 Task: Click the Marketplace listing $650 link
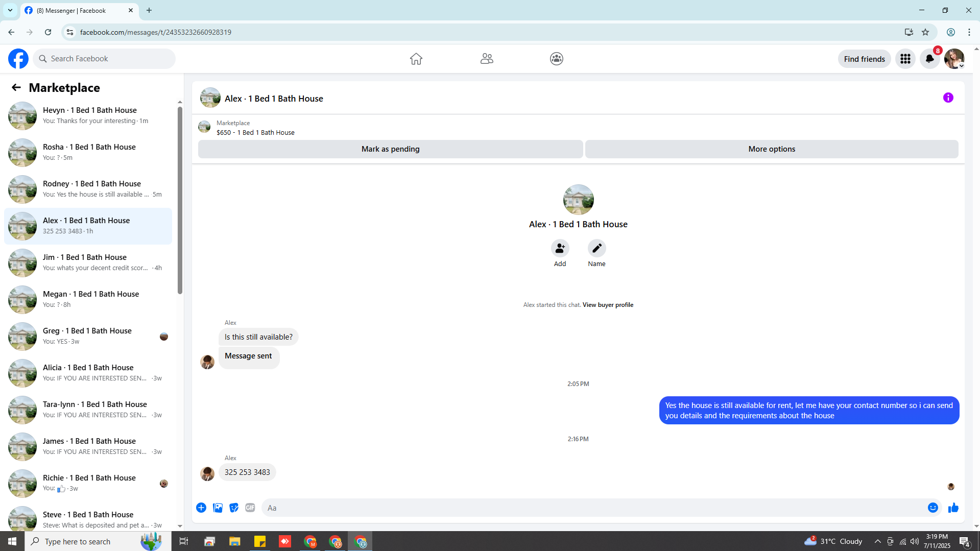[255, 132]
